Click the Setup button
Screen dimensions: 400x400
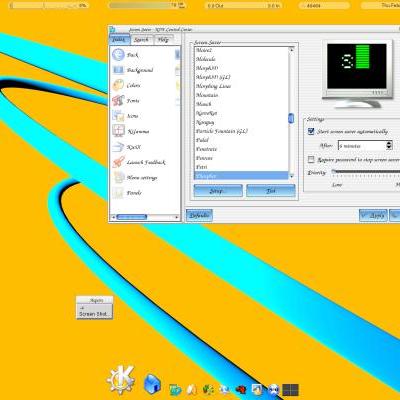pyautogui.click(x=218, y=191)
